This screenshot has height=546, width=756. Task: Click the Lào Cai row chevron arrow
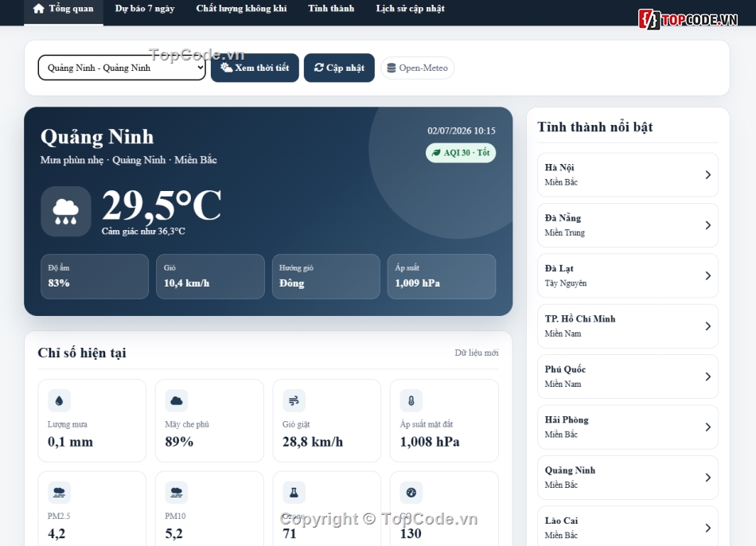[x=707, y=528]
